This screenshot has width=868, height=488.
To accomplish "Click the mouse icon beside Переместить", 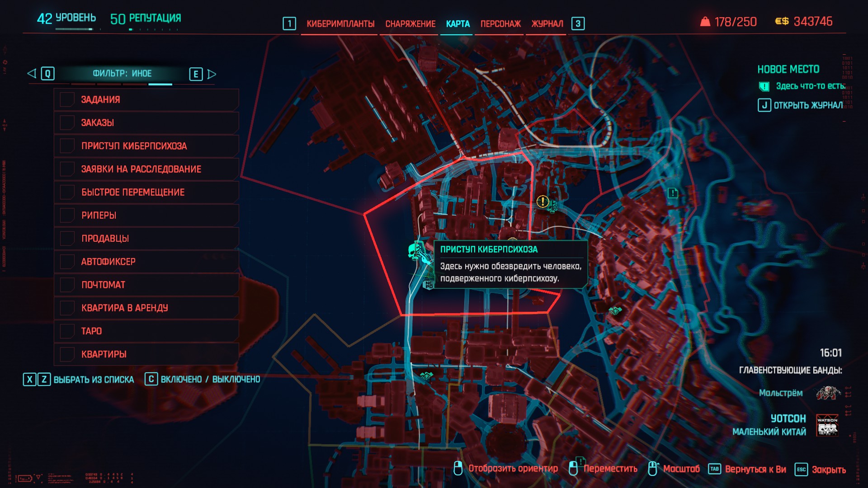I will [x=573, y=469].
